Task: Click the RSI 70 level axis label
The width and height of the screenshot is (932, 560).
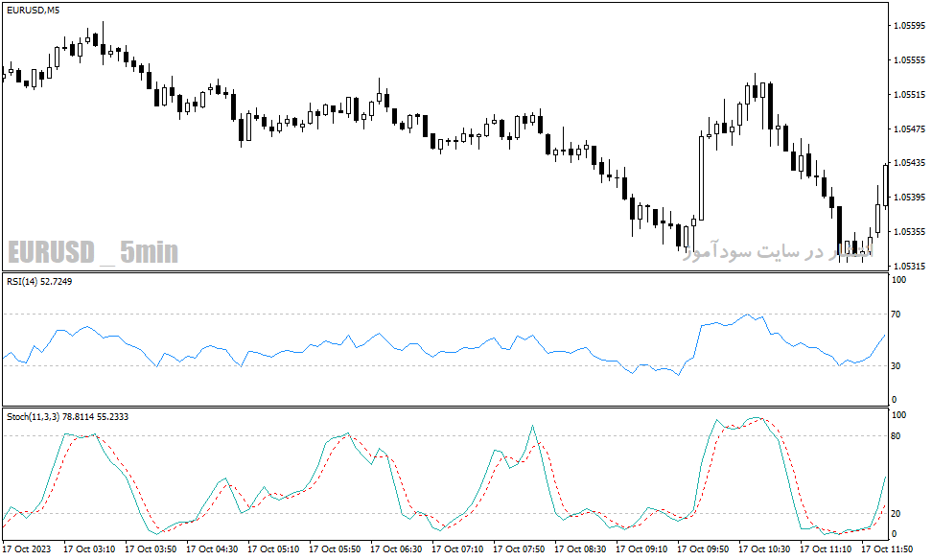Action: [x=896, y=314]
